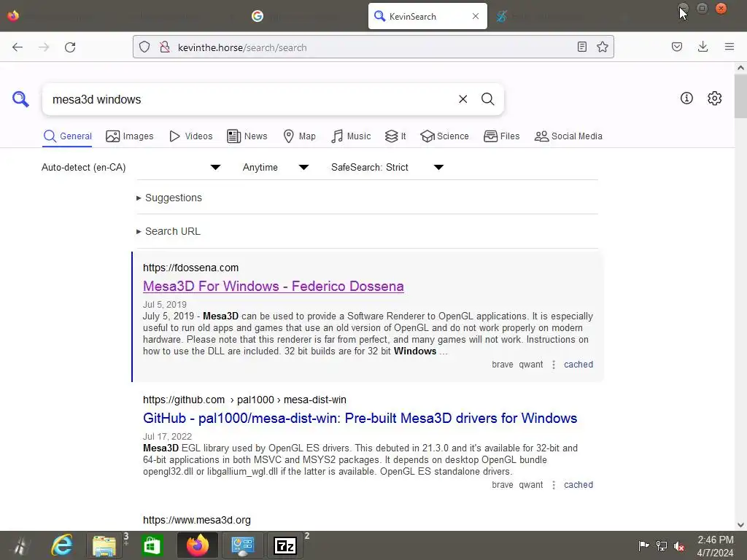This screenshot has height=560, width=747.
Task: Click the network tray icon
Action: [661, 545]
